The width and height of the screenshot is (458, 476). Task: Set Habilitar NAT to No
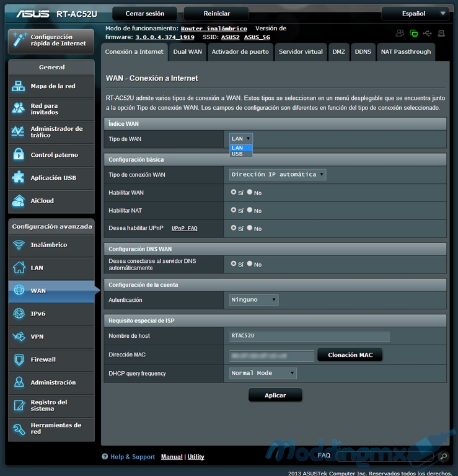[250, 210]
